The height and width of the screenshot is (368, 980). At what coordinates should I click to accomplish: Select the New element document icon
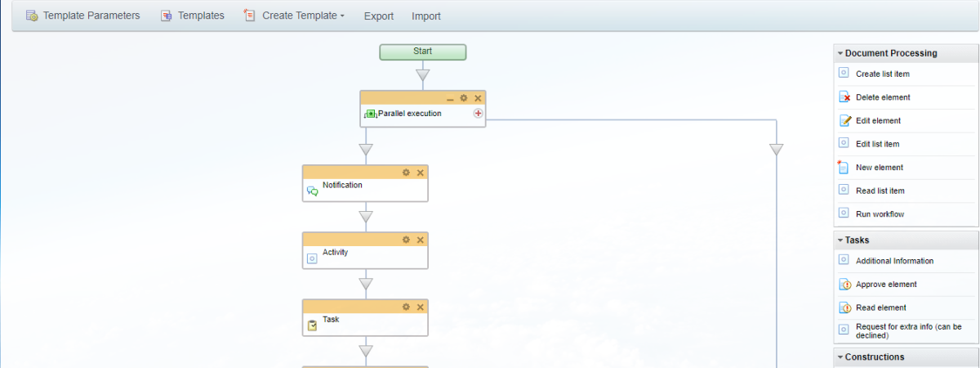(844, 168)
